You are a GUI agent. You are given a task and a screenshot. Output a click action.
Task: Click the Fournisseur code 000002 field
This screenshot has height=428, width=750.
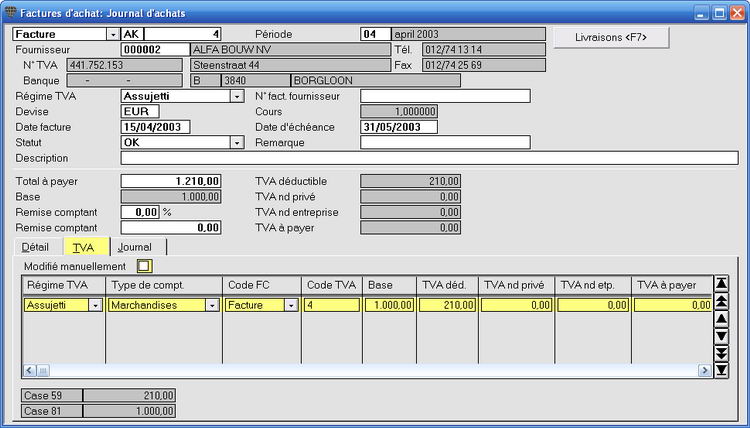[x=155, y=50]
